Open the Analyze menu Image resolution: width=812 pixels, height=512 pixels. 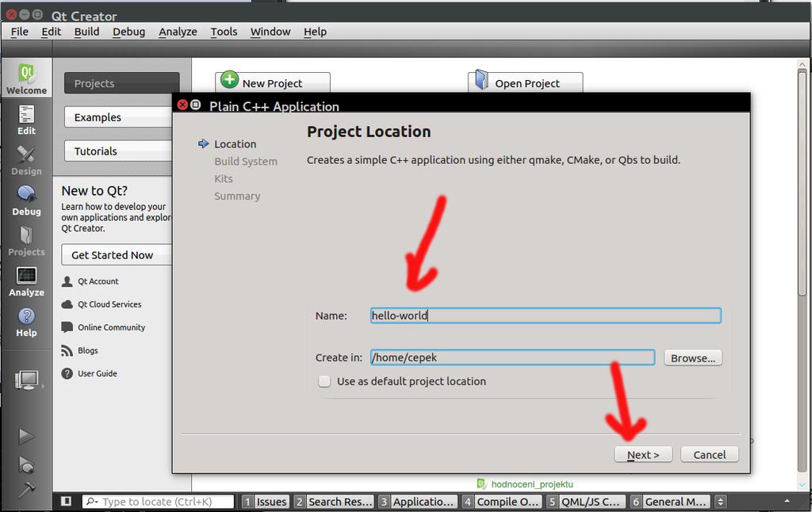click(178, 32)
